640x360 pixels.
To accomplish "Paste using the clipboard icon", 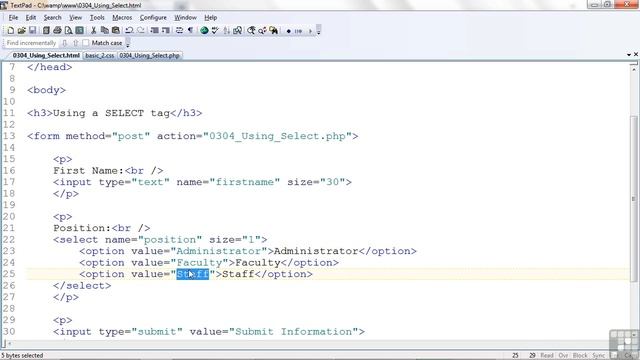I will click(x=116, y=31).
